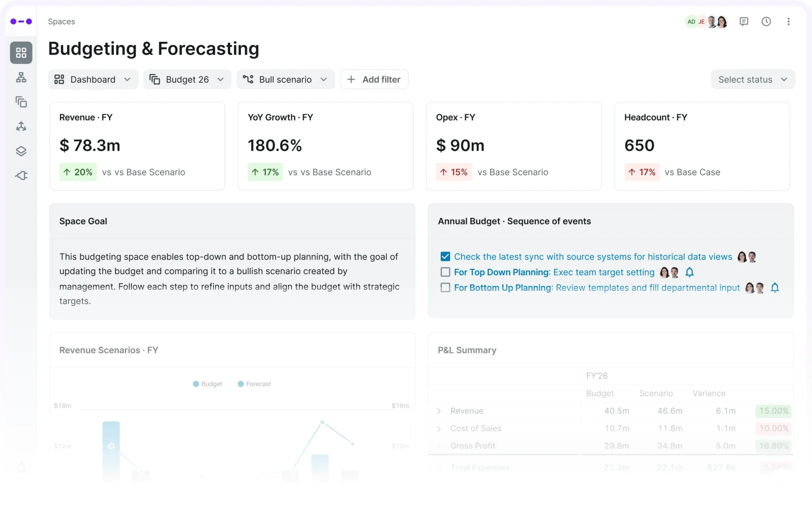Check the For Top Down Planning checkbox

point(445,272)
